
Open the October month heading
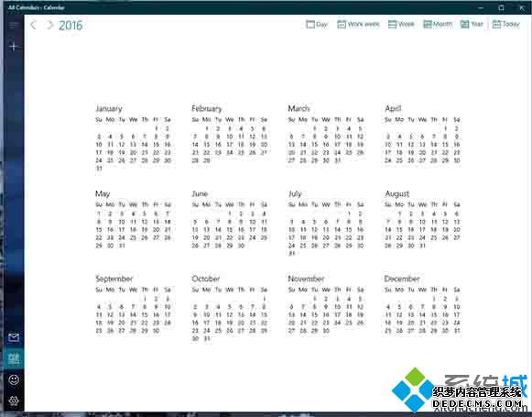pos(206,279)
